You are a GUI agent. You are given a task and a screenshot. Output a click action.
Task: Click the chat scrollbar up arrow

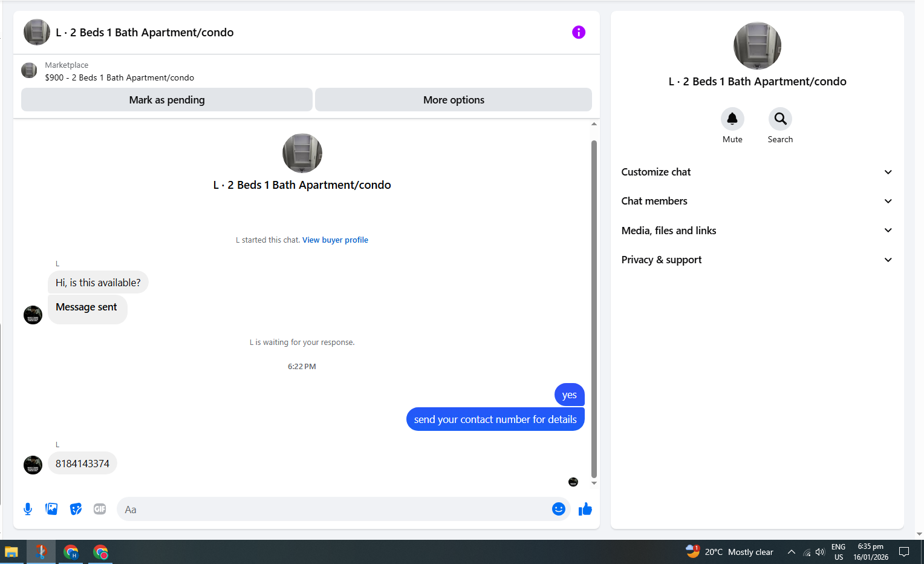[x=594, y=124]
